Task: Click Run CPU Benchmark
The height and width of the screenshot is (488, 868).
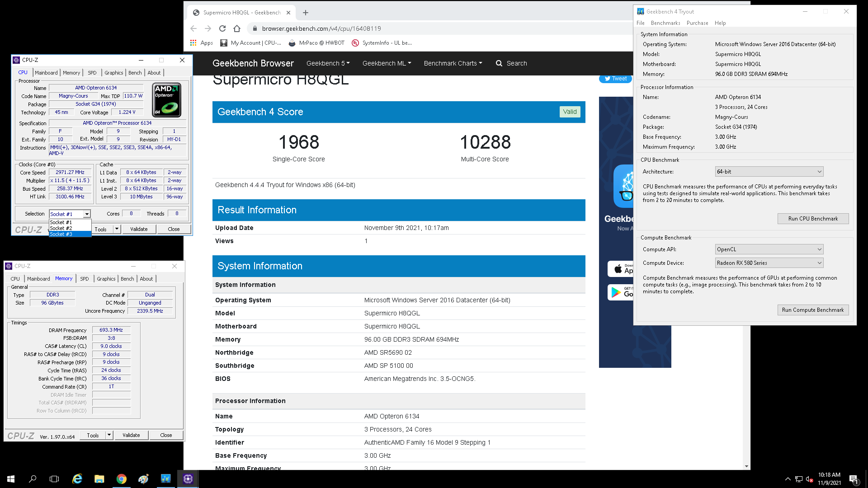Action: click(x=813, y=219)
